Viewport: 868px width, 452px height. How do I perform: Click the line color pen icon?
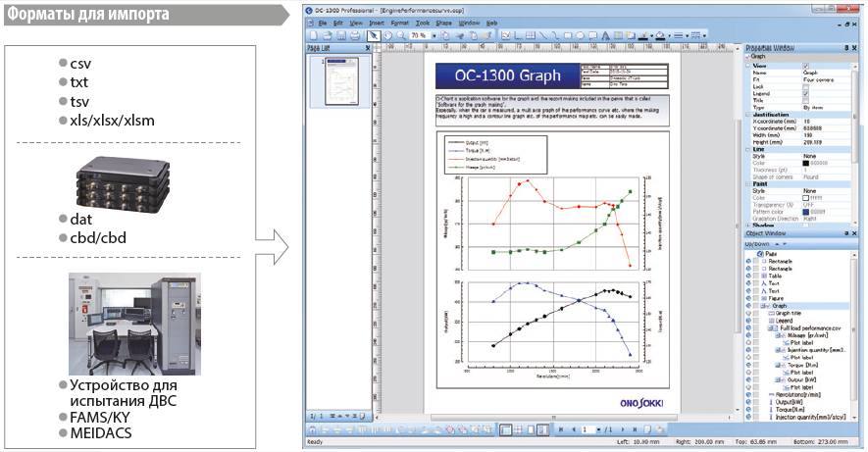pos(642,36)
